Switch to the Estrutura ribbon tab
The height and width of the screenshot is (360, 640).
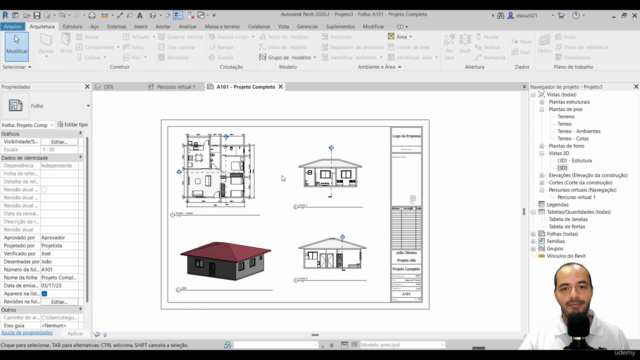point(72,27)
